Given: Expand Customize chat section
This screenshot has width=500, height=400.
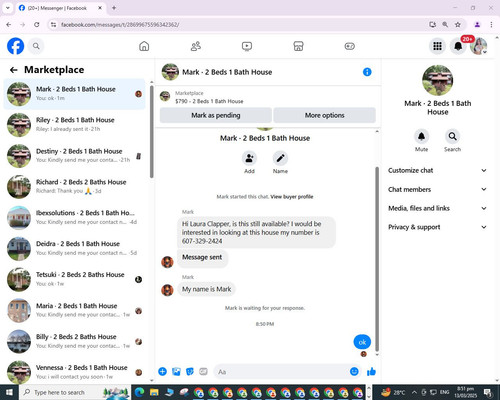Looking at the screenshot, I should (x=437, y=170).
